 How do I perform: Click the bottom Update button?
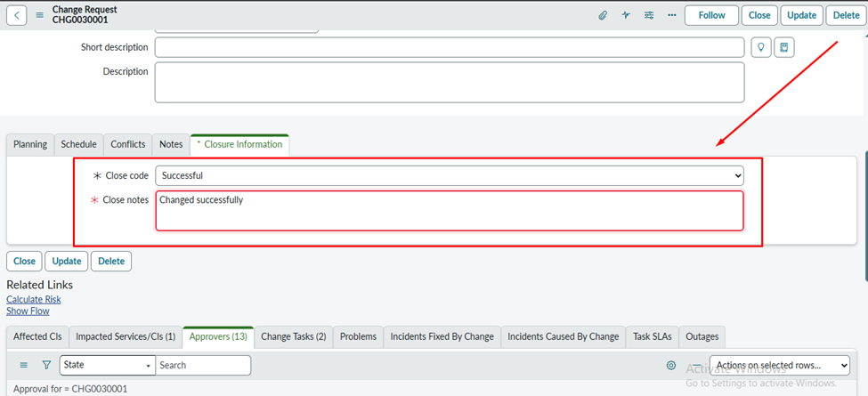click(x=67, y=261)
